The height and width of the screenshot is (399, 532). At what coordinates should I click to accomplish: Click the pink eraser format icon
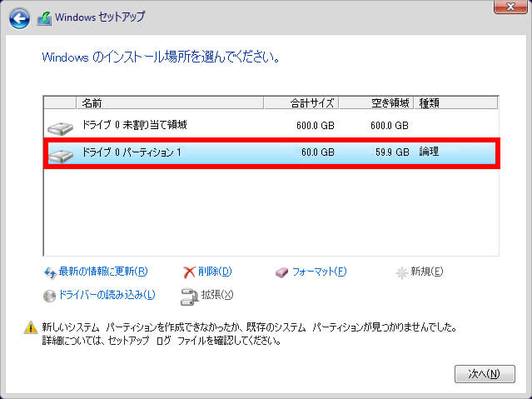283,272
